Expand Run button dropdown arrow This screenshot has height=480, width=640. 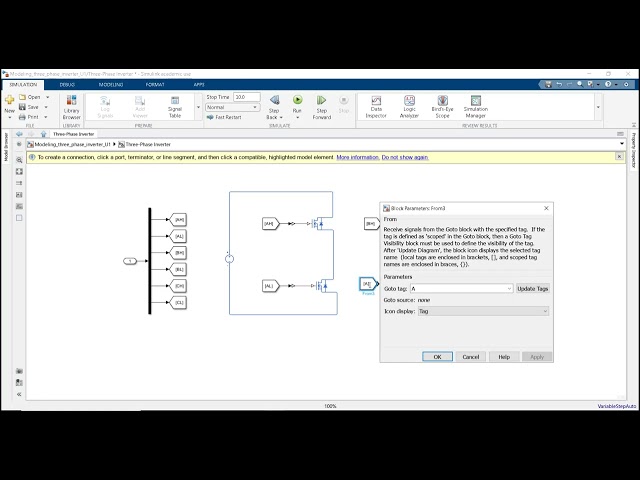point(298,118)
